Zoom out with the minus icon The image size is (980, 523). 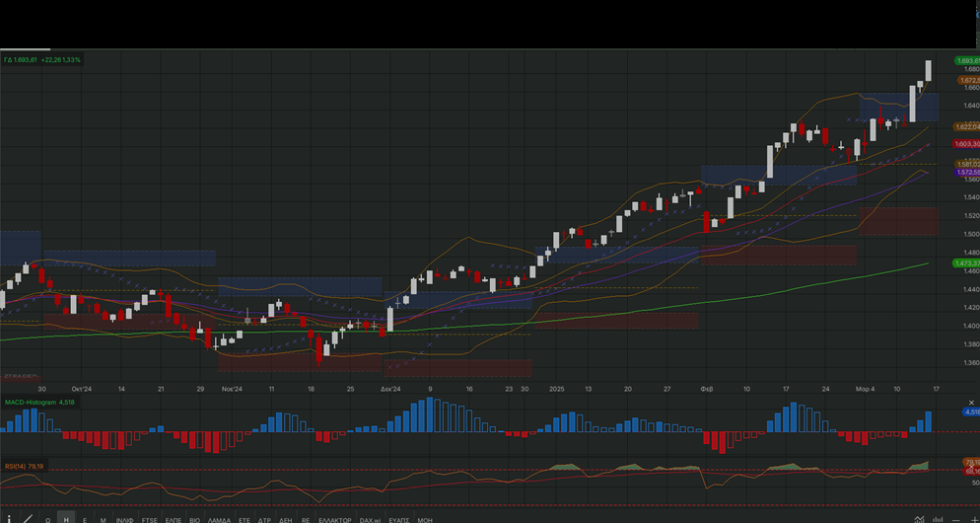(955, 520)
